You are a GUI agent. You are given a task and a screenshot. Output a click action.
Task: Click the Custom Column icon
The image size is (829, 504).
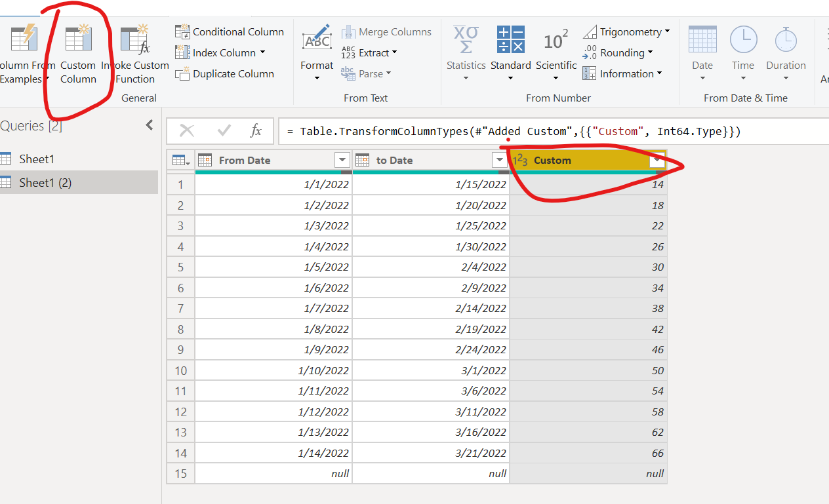[x=78, y=38]
